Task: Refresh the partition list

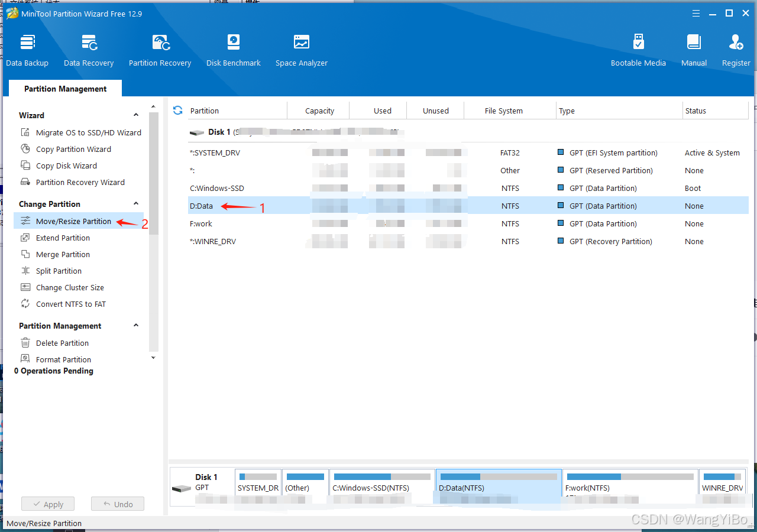Action: coord(177,111)
